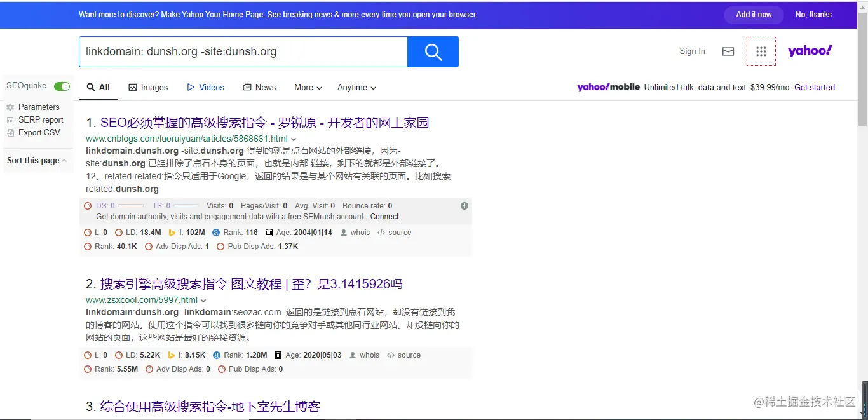This screenshot has height=420, width=868.
Task: Click source text in zsxcool result bar
Action: [409, 355]
